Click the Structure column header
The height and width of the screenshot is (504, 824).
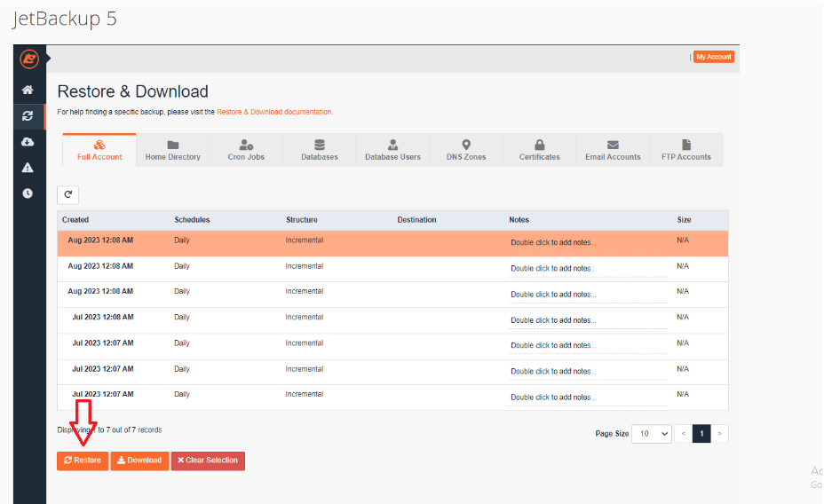pyautogui.click(x=302, y=220)
